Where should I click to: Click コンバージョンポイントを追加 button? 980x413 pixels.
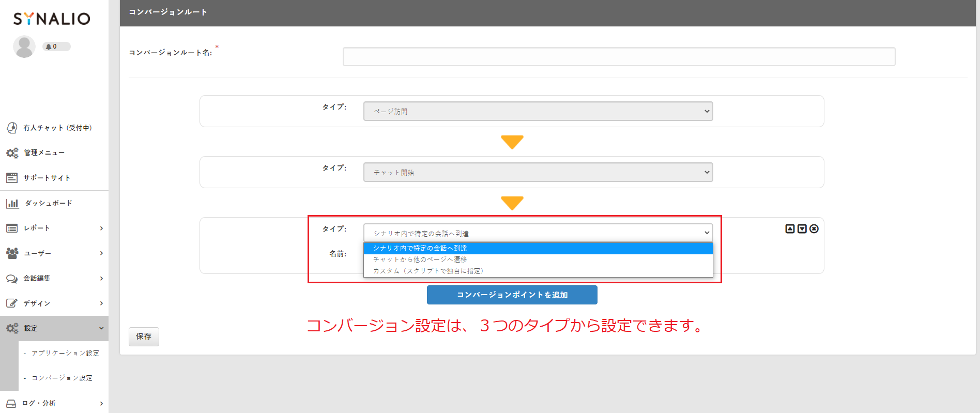coord(512,295)
